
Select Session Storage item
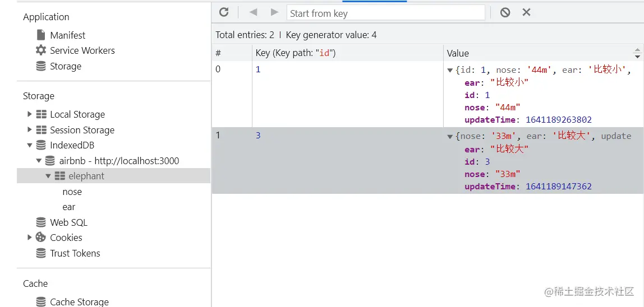coord(82,130)
